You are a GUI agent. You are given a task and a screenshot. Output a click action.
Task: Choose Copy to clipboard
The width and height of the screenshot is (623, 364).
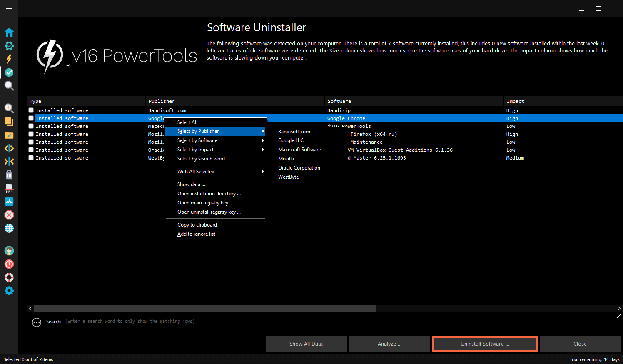pyautogui.click(x=215, y=225)
